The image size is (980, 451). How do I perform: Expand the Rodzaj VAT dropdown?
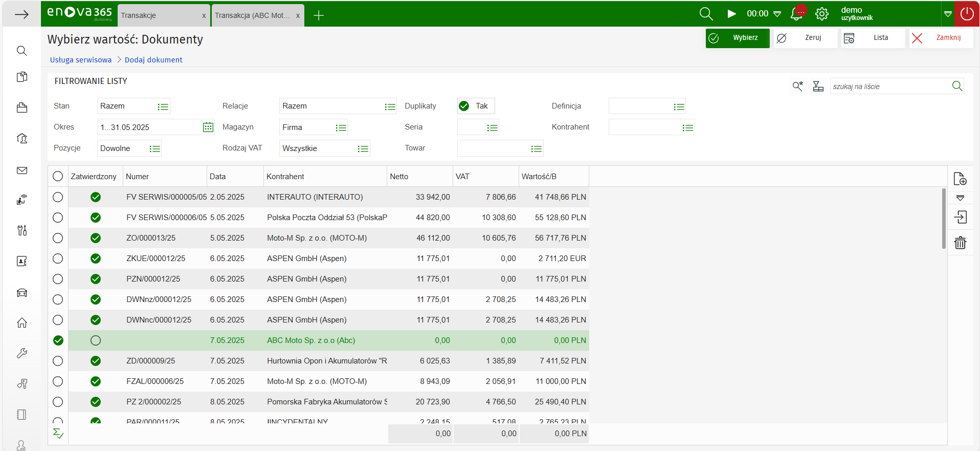pos(363,149)
